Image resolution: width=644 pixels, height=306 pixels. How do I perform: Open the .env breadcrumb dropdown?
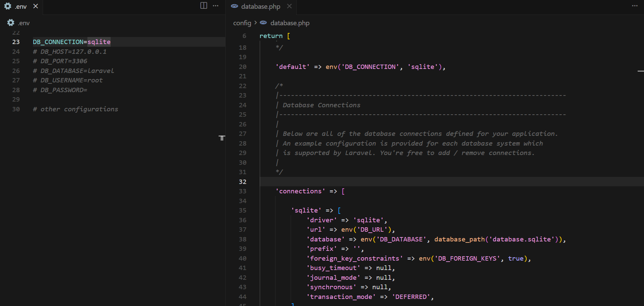coord(24,23)
